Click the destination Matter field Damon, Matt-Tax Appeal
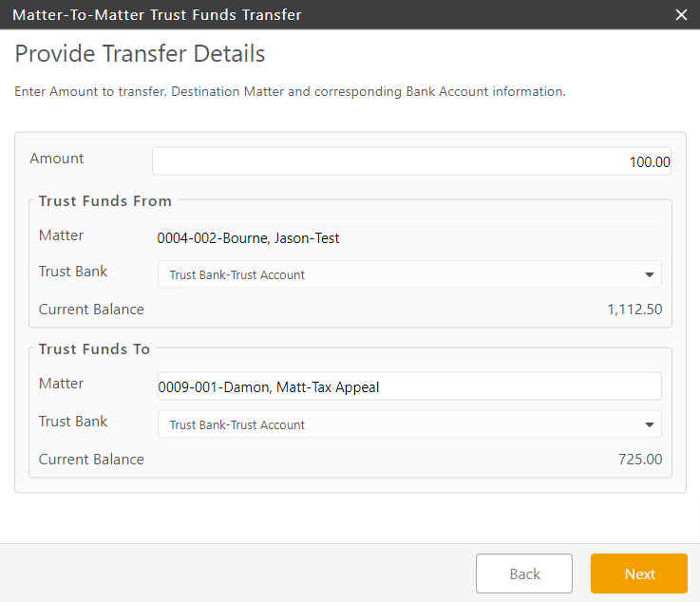Screen dimensions: 700x602 408,386
